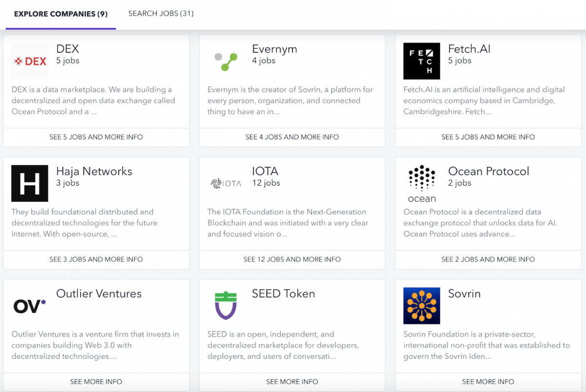The image size is (586, 392).
Task: Select the IOTA company title
Action: pyautogui.click(x=265, y=171)
